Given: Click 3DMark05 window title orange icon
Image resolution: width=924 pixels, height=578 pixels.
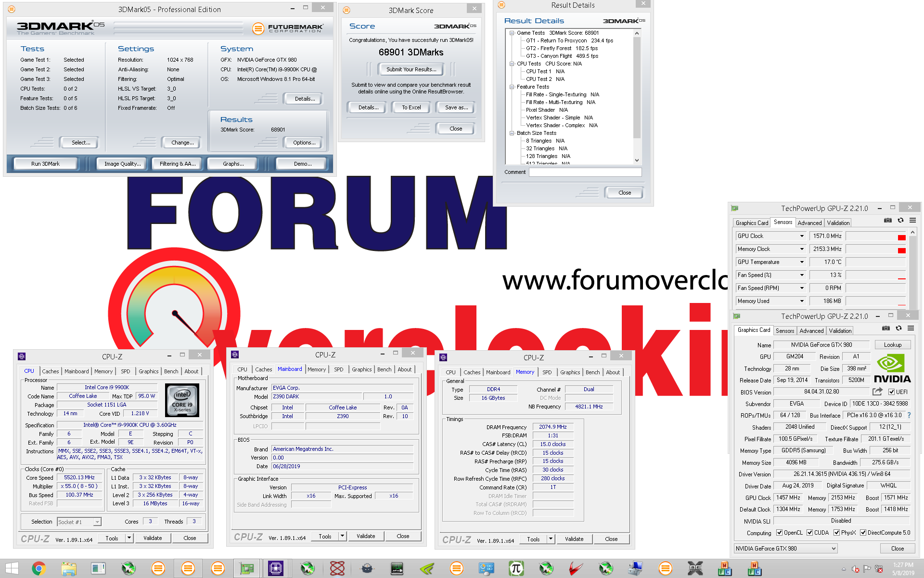Looking at the screenshot, I should pos(12,9).
